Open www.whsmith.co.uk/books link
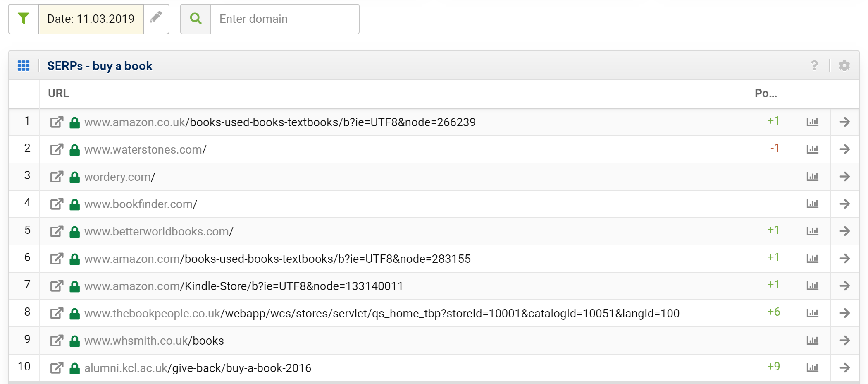Image resolution: width=868 pixels, height=384 pixels. 154,341
